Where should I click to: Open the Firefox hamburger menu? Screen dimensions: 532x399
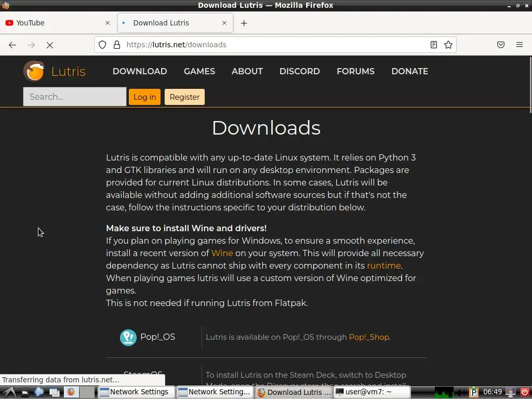(x=520, y=45)
